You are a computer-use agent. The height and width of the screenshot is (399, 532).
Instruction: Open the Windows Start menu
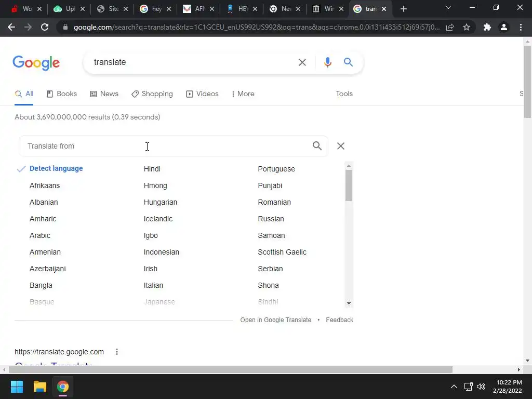point(17,387)
